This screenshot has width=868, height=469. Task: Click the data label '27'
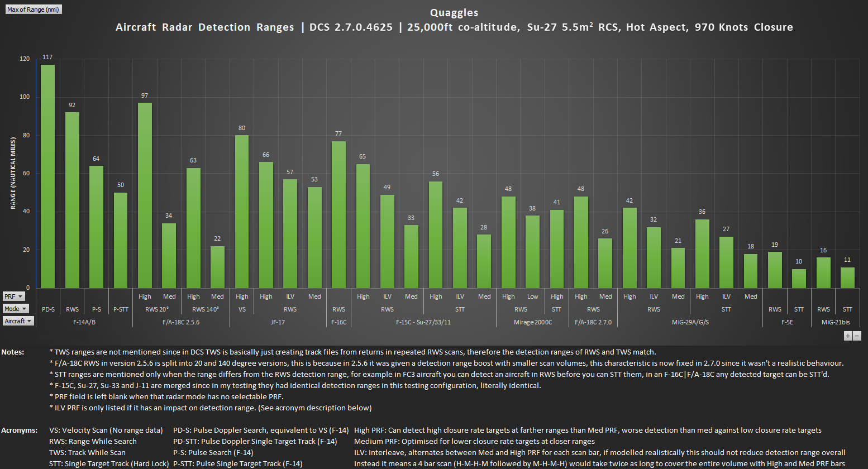tap(726, 229)
